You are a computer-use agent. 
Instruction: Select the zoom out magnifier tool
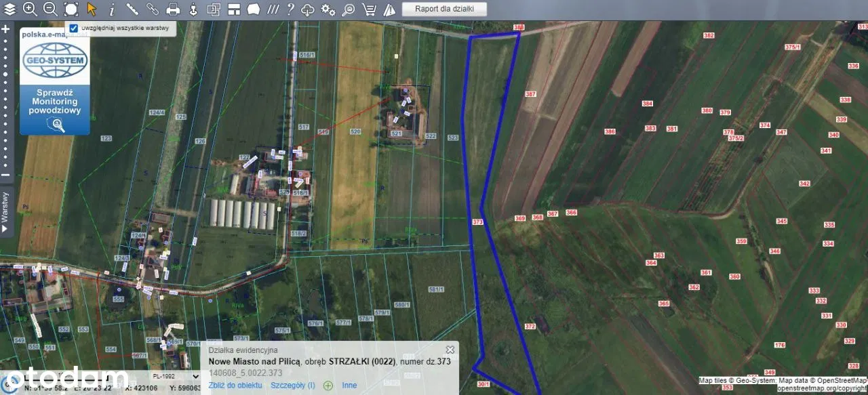pyautogui.click(x=50, y=9)
